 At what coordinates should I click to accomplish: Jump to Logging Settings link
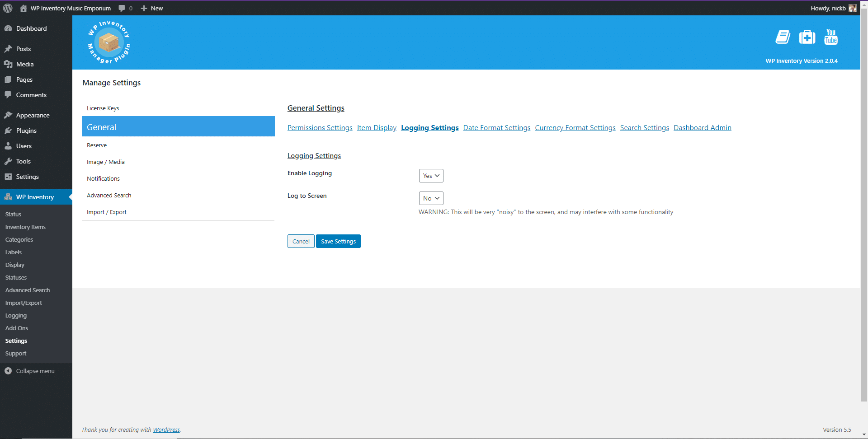tap(430, 128)
